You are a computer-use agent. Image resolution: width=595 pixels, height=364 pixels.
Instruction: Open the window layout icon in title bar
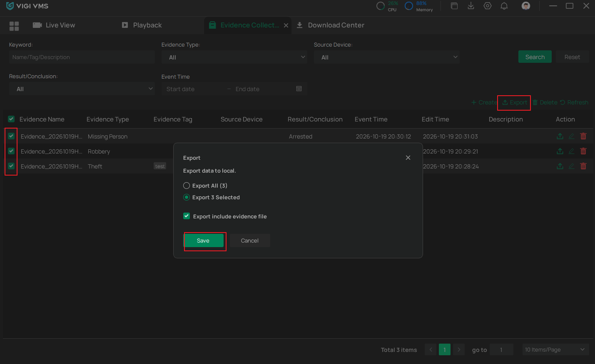[454, 6]
